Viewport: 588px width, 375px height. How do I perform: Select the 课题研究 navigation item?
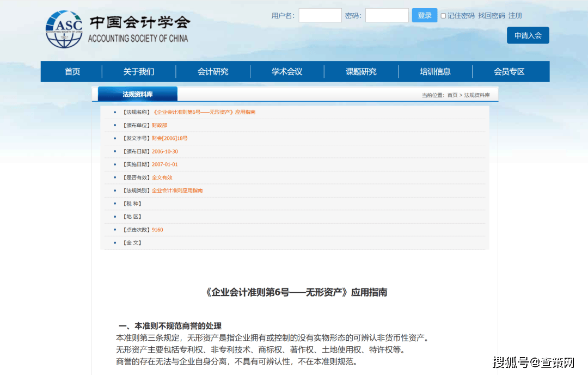tap(361, 72)
